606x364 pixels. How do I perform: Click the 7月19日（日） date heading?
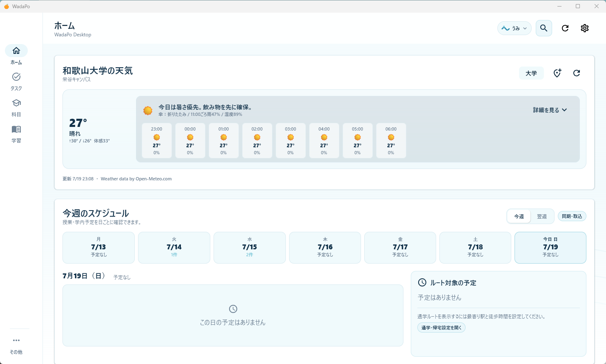[84, 276]
